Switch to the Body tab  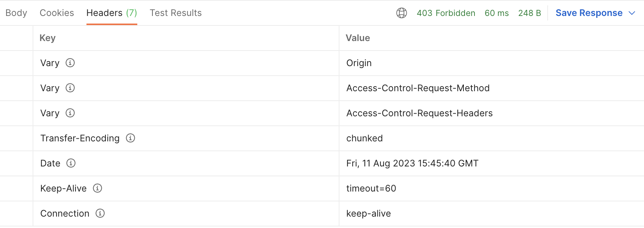point(16,13)
